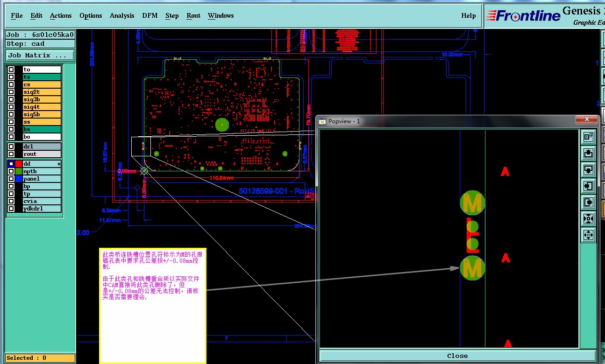The width and height of the screenshot is (605, 364).
Task: Toggle the dd layer checkbox
Action: pos(11,164)
